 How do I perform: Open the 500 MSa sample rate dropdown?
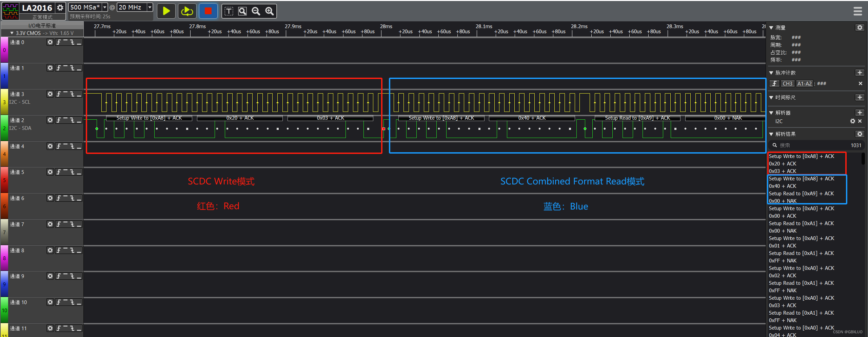pos(105,7)
